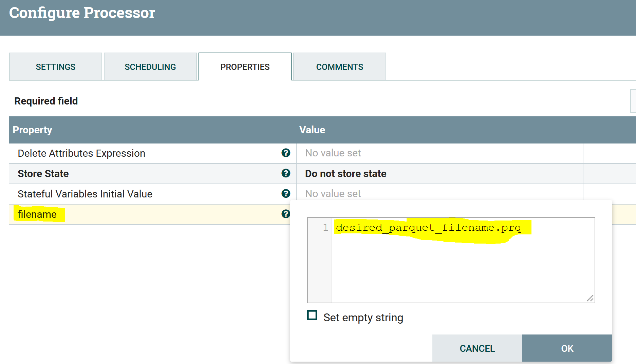Click the editor resize handle
Image resolution: width=636 pixels, height=364 pixels.
(x=590, y=298)
